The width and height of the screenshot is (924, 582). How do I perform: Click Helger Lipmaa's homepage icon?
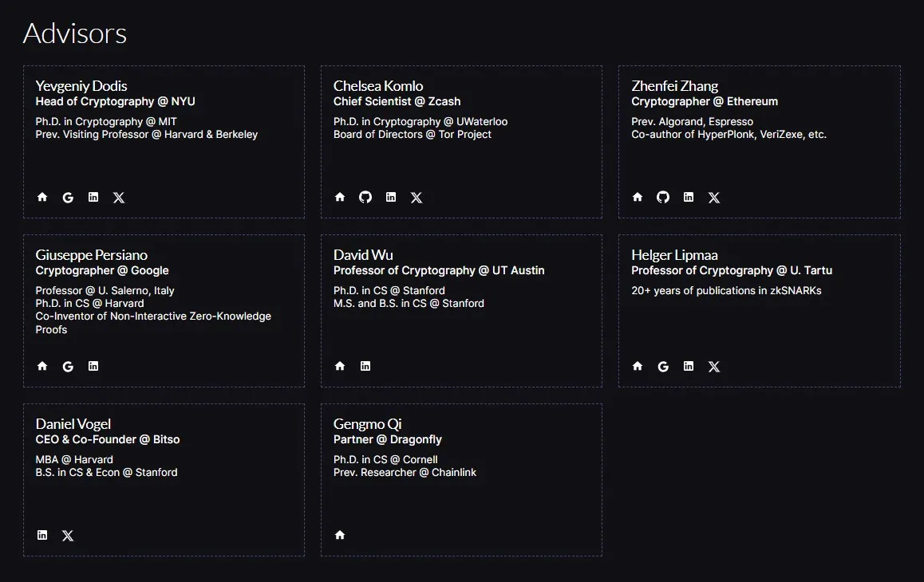point(638,366)
